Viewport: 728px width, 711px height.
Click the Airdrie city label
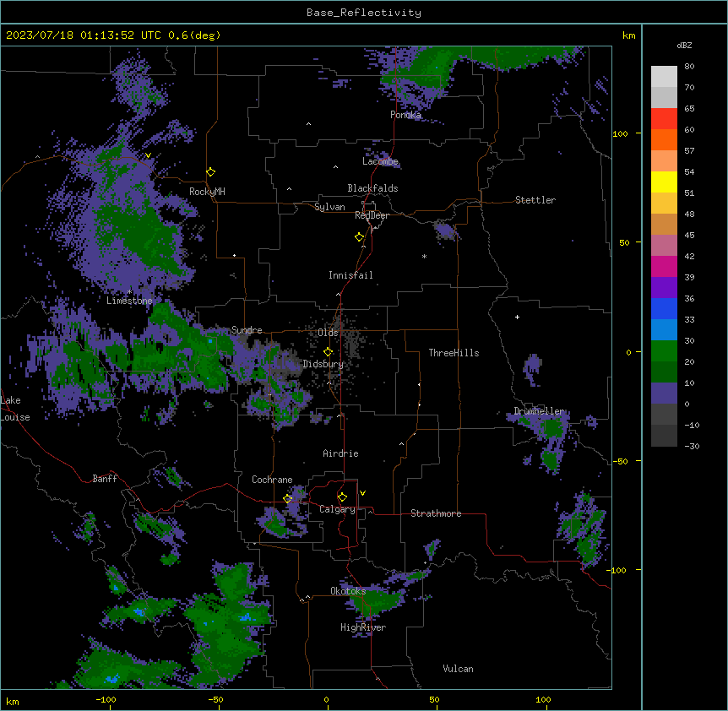(x=340, y=453)
